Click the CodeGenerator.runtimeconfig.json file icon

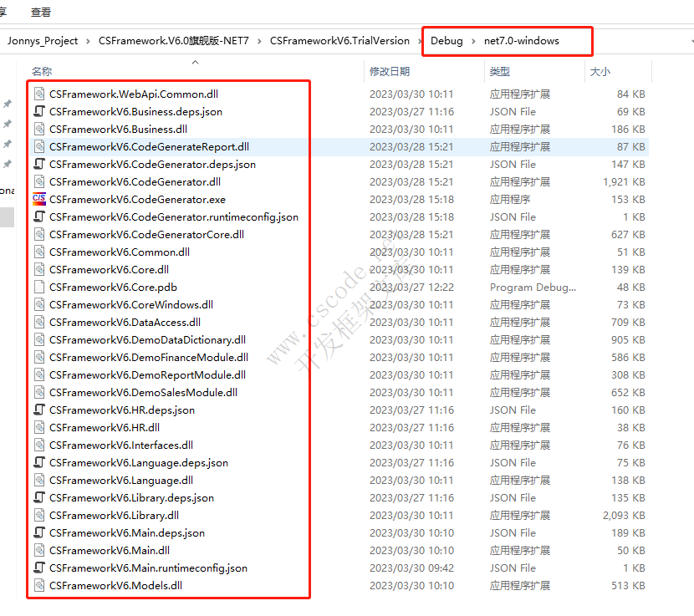(x=39, y=216)
